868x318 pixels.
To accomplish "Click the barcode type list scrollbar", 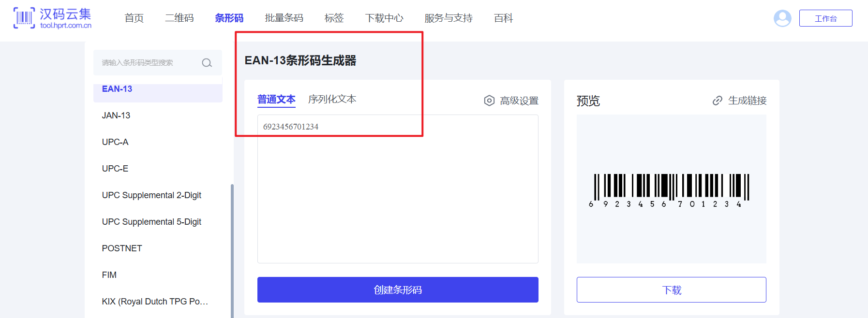I will click(232, 251).
